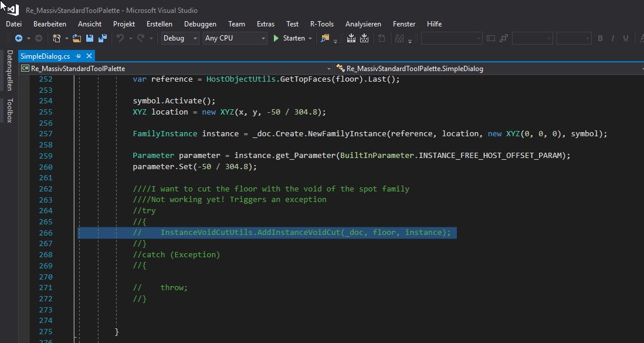Open the Debuggen menu

(200, 24)
